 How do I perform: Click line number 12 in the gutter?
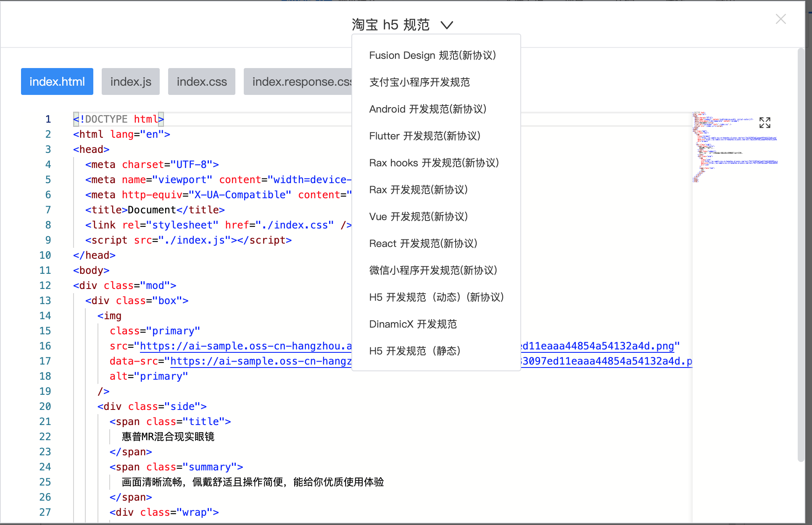coord(45,286)
